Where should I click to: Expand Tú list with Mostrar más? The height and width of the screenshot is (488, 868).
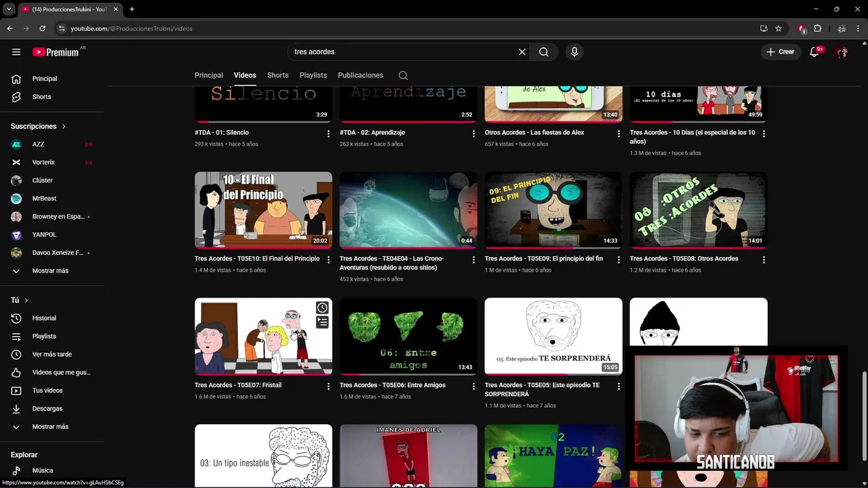click(x=52, y=426)
